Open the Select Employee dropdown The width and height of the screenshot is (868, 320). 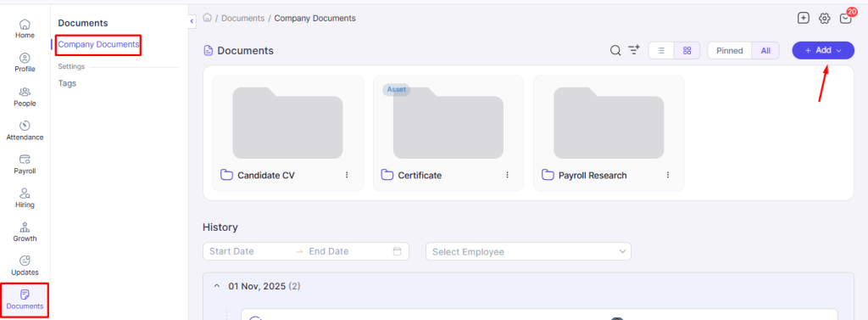(x=528, y=251)
